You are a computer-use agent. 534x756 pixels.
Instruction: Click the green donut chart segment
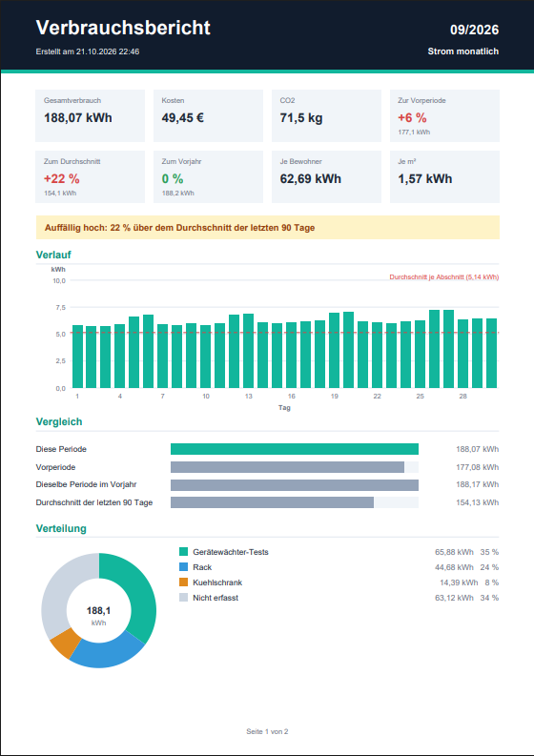point(137,592)
